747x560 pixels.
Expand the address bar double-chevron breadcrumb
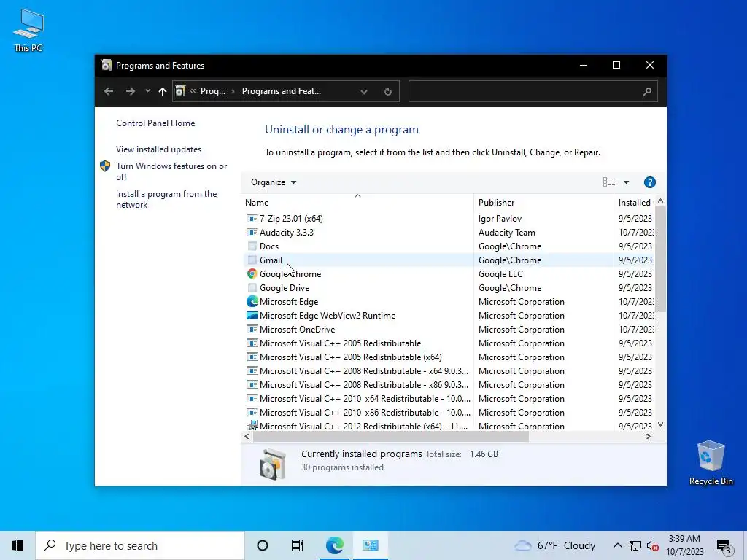pos(193,91)
